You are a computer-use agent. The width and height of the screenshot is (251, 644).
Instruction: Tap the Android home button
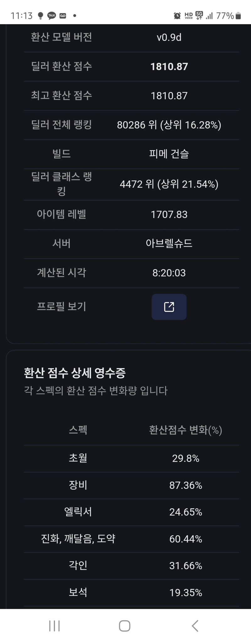point(125,626)
